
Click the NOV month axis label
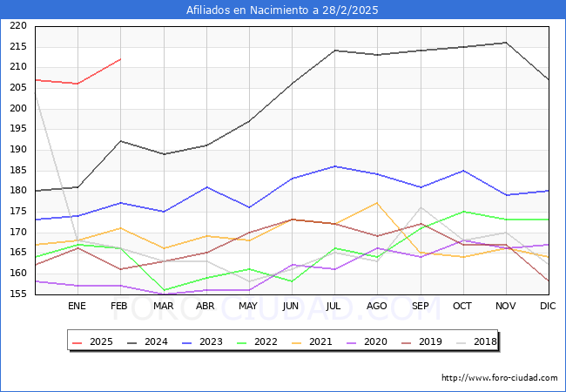[505, 306]
